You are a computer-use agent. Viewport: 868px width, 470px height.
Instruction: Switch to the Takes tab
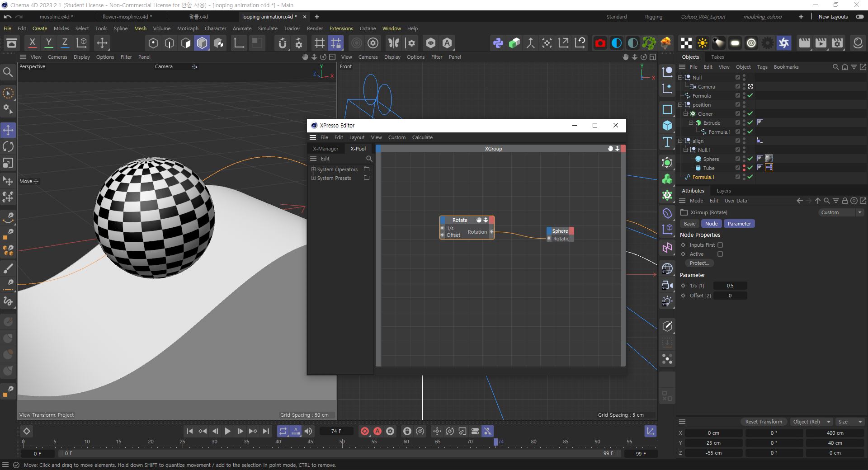(717, 57)
